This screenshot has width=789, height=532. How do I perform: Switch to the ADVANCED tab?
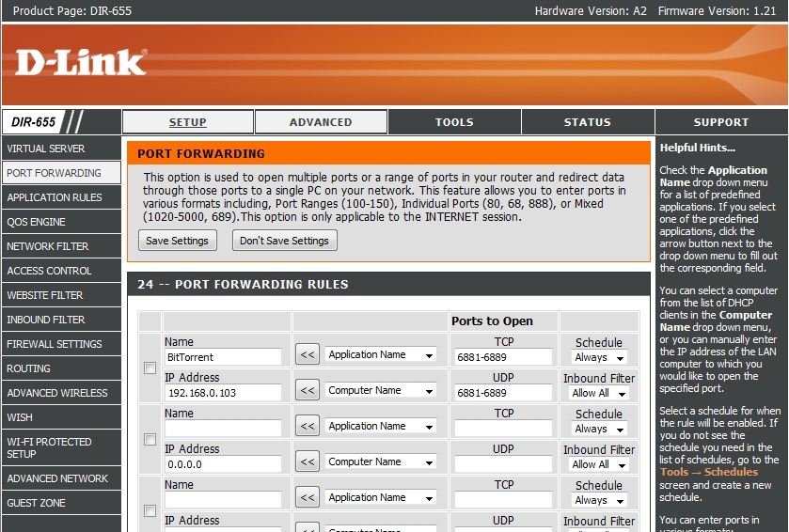click(321, 122)
